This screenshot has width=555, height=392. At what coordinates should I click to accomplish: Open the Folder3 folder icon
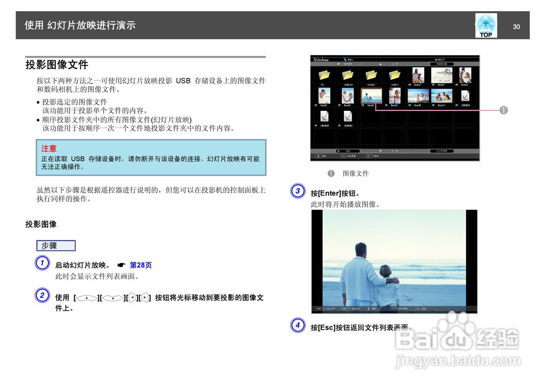(x=395, y=75)
